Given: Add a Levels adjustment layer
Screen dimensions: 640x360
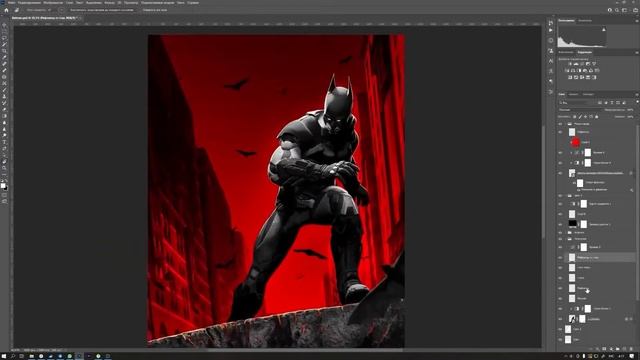Looking at the screenshot, I should click(x=576, y=64).
